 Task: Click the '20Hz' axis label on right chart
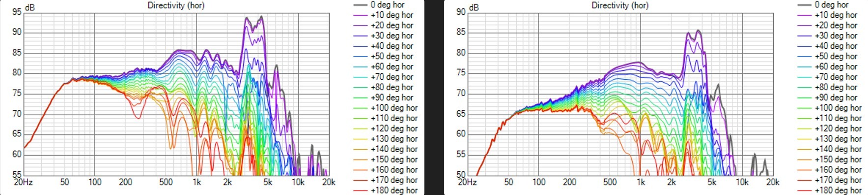point(467,182)
